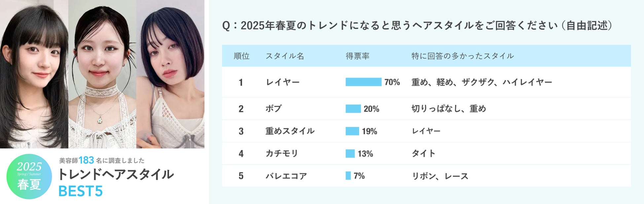Click the 2025 春夏 circular badge
644x204 pixels.
[x=29, y=176]
